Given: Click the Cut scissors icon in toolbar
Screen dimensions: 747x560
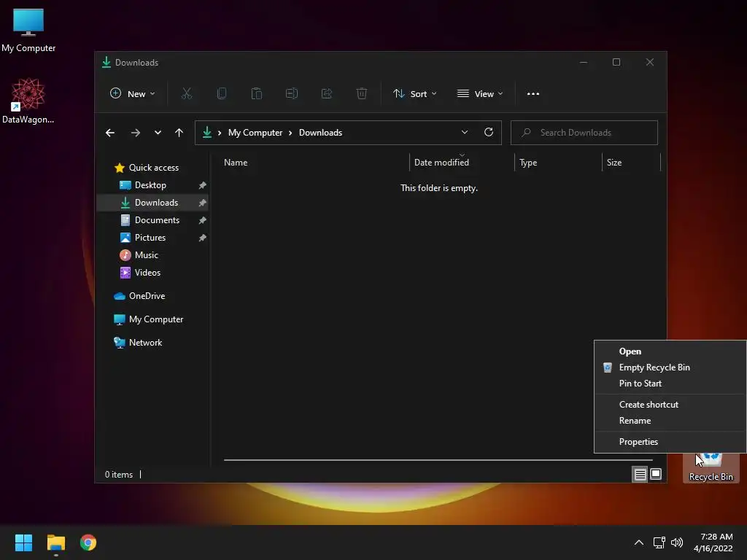Looking at the screenshot, I should (186, 94).
